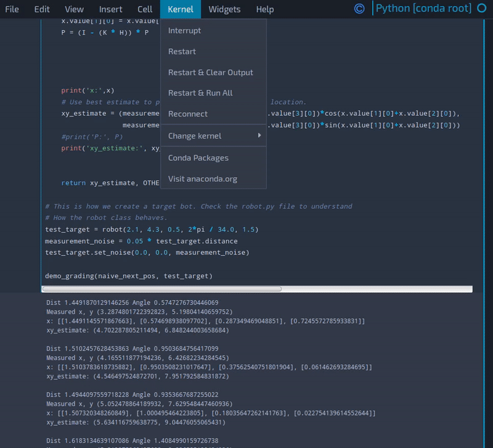Click the print('x:',x) line
The image size is (493, 448).
point(88,91)
